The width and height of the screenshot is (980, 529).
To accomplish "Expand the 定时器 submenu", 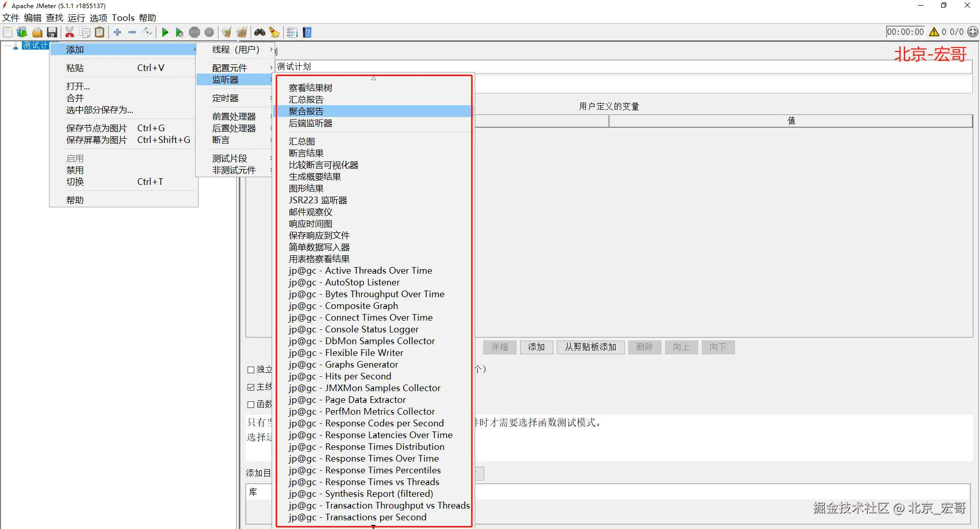I will pos(235,98).
